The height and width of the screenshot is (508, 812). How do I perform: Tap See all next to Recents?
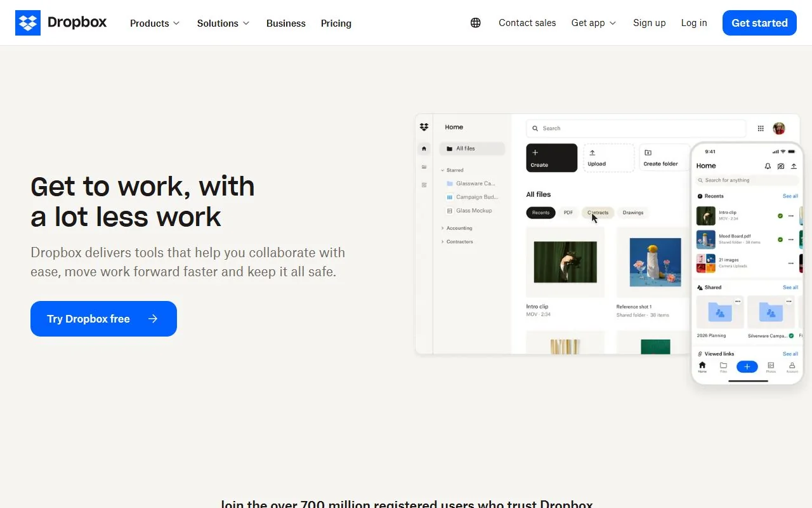tap(790, 196)
